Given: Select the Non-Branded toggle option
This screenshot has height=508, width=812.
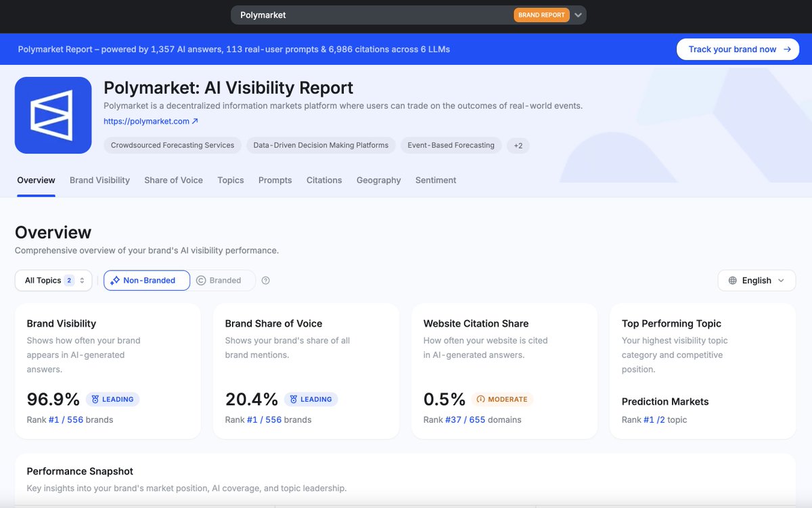Looking at the screenshot, I should pos(147,280).
